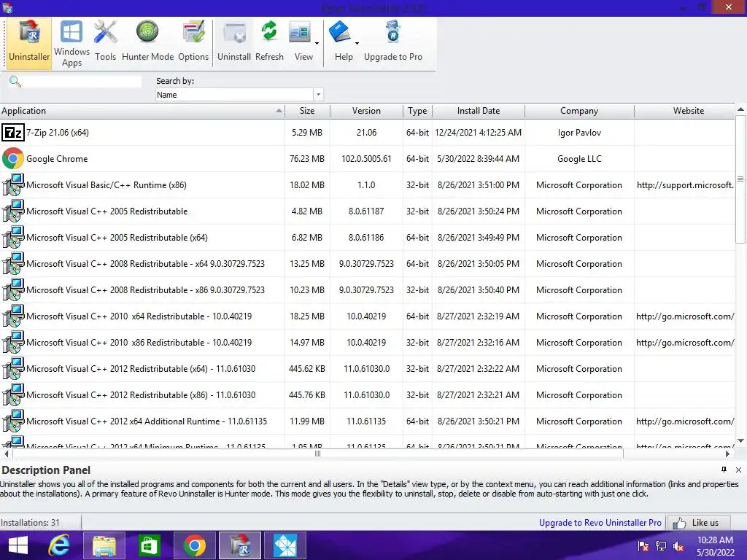747x560 pixels.
Task: Open the Windows Store taskbar icon
Action: click(149, 545)
